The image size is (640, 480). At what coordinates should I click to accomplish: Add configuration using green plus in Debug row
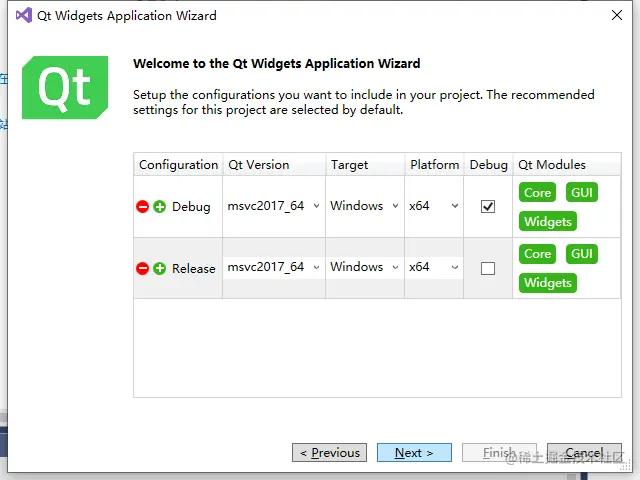point(160,207)
